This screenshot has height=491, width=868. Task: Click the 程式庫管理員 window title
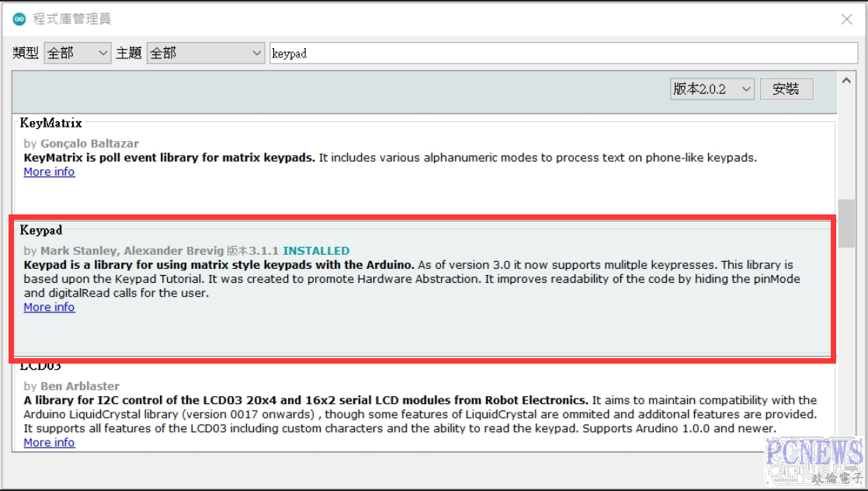(x=72, y=19)
